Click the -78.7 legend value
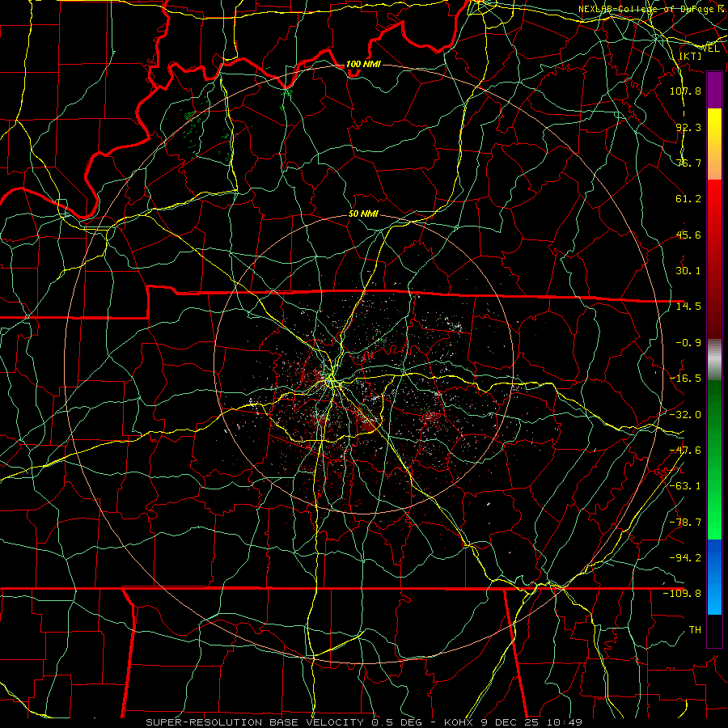Viewport: 728px width, 728px height. tap(685, 523)
